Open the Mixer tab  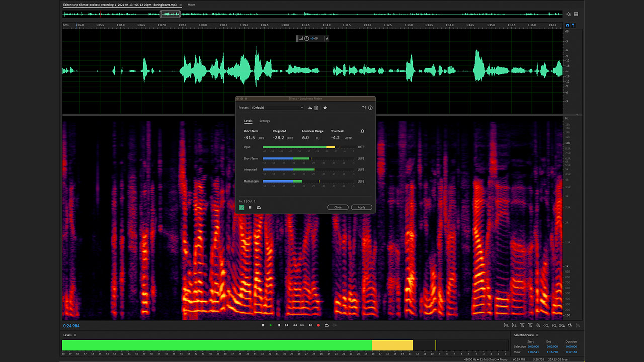coord(191,5)
